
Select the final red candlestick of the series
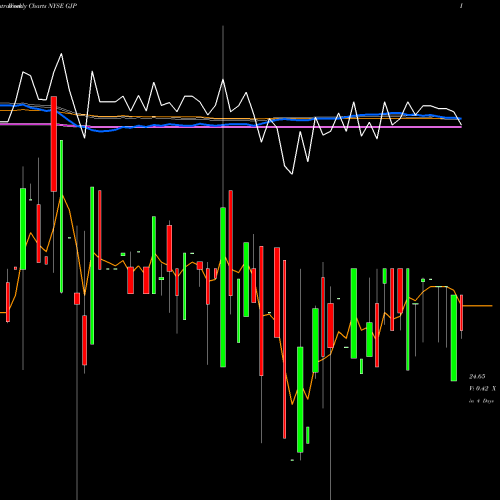pyautogui.click(x=462, y=313)
